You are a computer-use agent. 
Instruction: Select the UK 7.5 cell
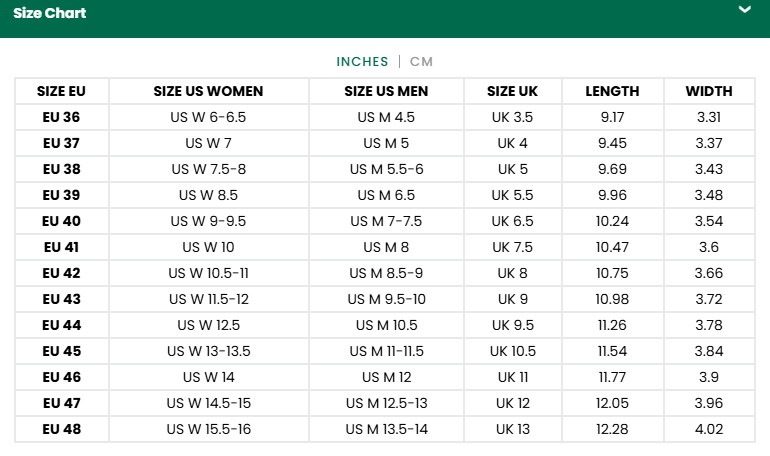tap(512, 247)
